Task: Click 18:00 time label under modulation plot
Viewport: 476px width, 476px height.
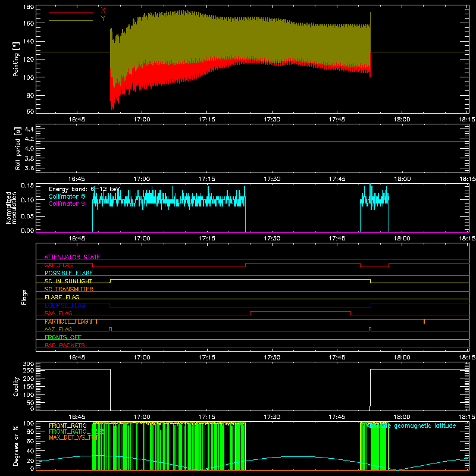Action: (402, 239)
